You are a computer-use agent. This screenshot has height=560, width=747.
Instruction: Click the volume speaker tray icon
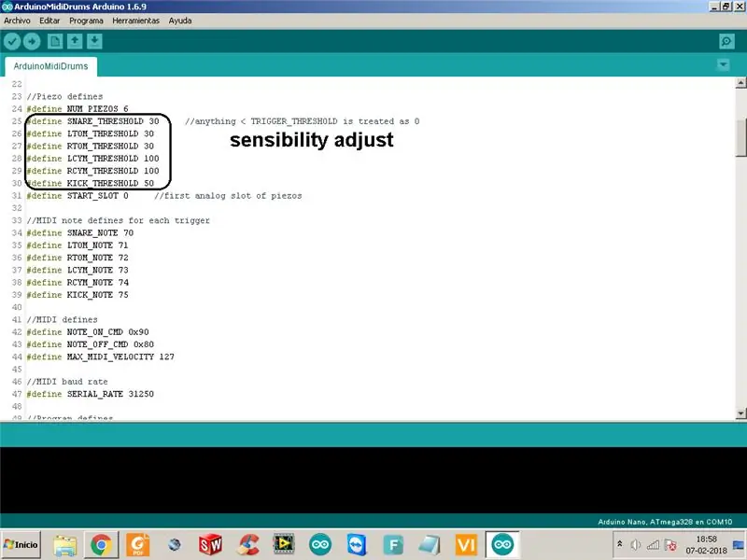tap(635, 544)
